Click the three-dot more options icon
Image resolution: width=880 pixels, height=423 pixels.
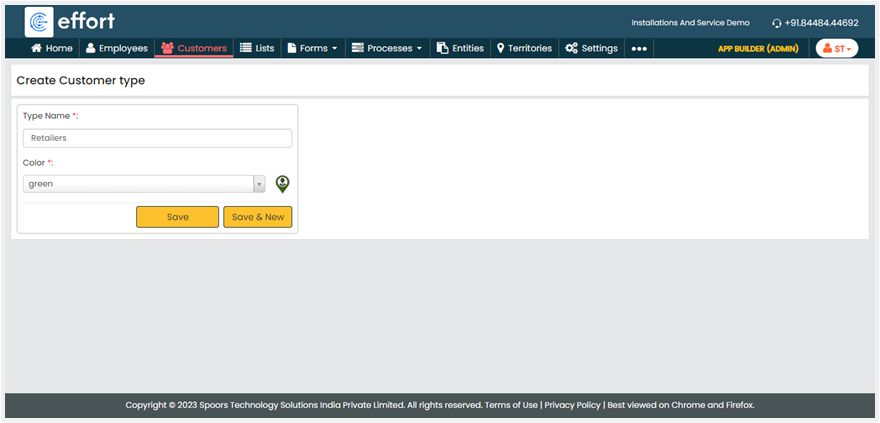coord(639,48)
